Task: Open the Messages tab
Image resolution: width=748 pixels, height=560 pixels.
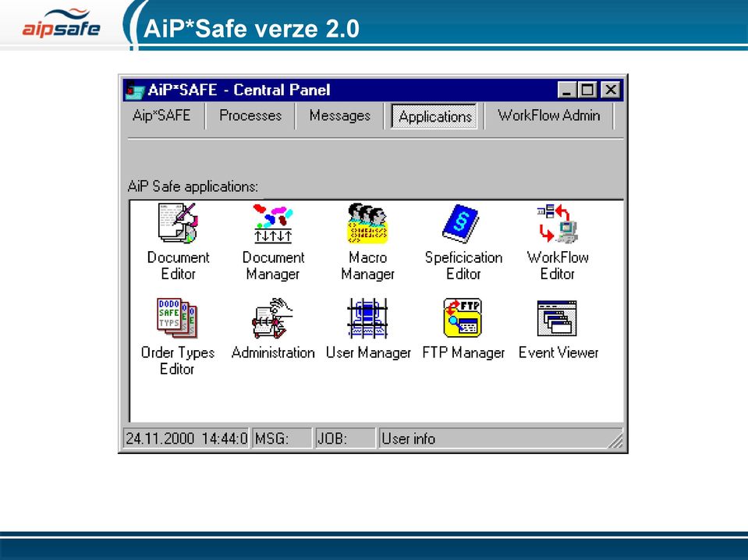Action: pyautogui.click(x=339, y=116)
